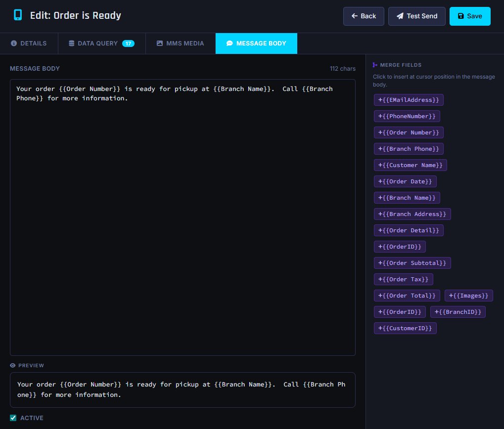Insert the PhoneNumber merge field
504x429 pixels.
click(407, 116)
